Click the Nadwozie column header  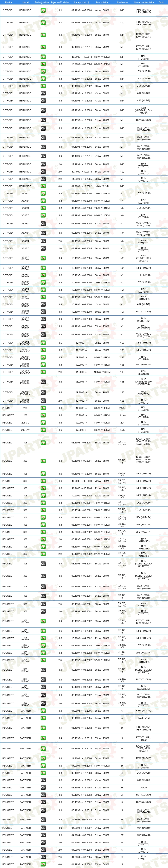122,2
